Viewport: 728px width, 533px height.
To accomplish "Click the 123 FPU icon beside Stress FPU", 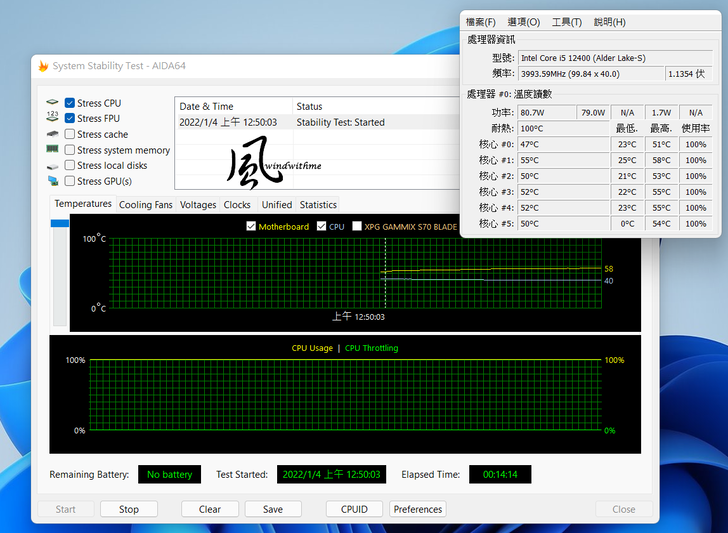I will pos(52,117).
